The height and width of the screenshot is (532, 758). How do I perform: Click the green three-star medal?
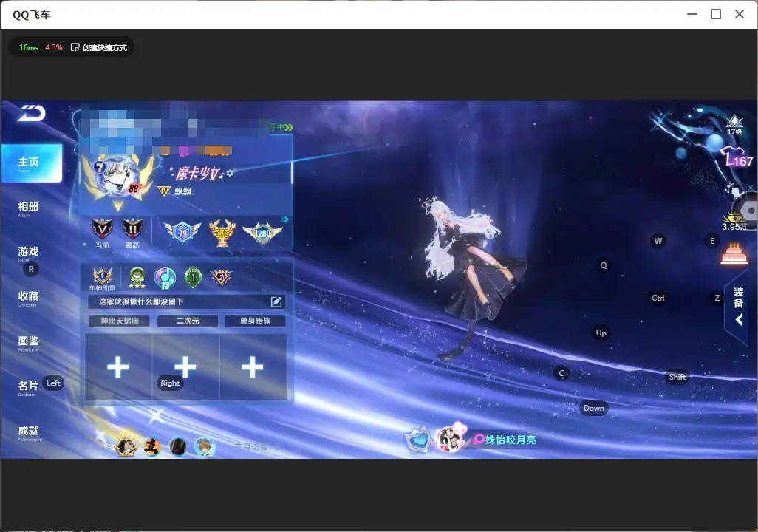click(137, 278)
